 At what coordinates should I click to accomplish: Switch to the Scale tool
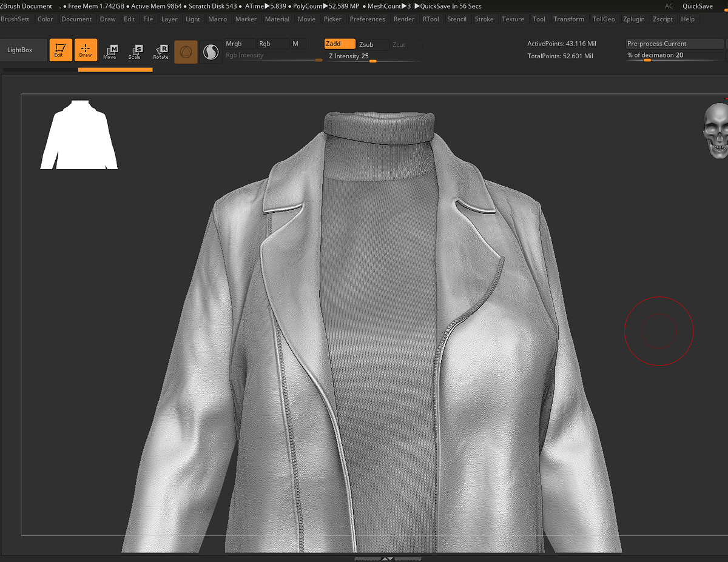tap(135, 52)
